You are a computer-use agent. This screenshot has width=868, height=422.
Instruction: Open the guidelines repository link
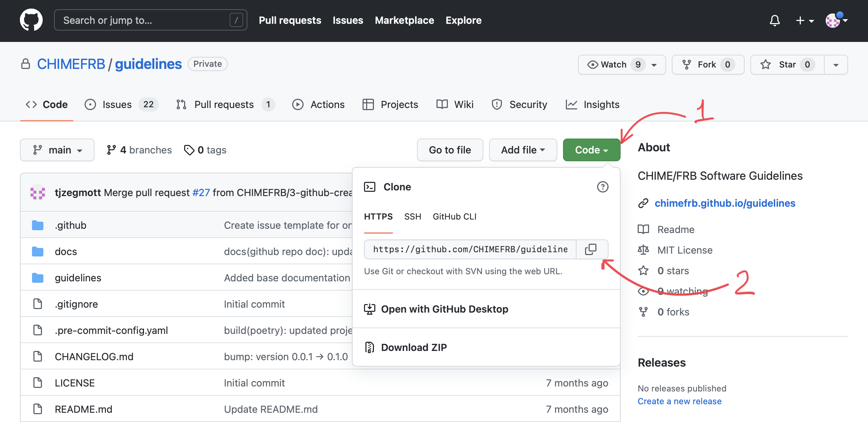[x=148, y=64]
